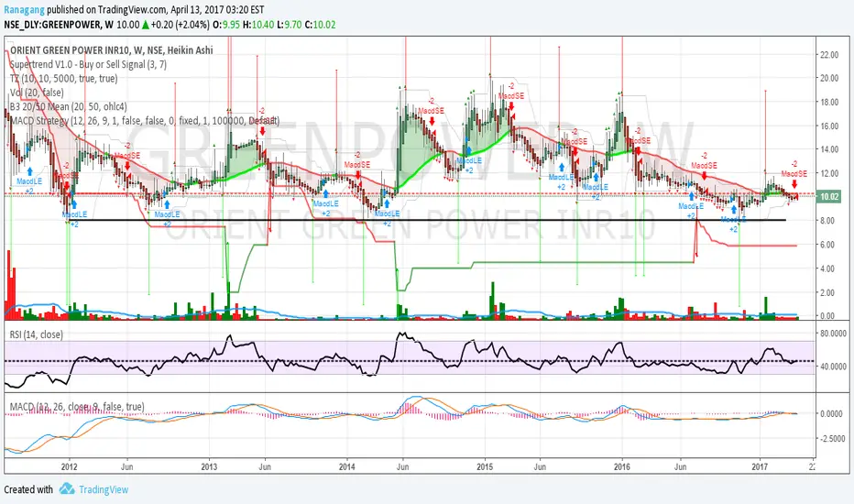Click the green up-triangle price change icon
854x504 pixels.
click(146, 25)
